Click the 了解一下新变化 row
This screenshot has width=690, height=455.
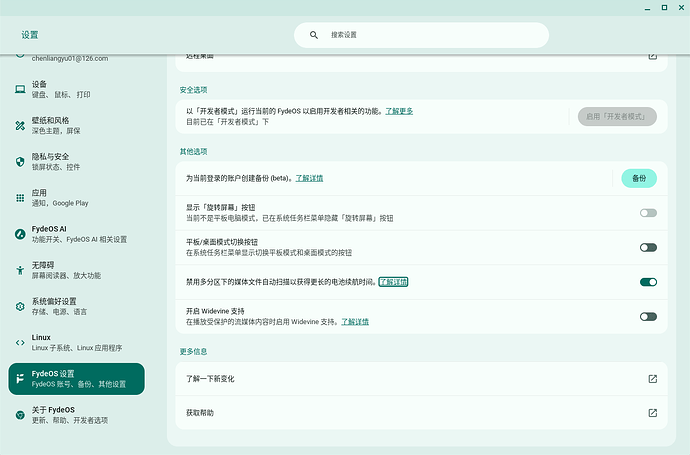pyautogui.click(x=421, y=379)
